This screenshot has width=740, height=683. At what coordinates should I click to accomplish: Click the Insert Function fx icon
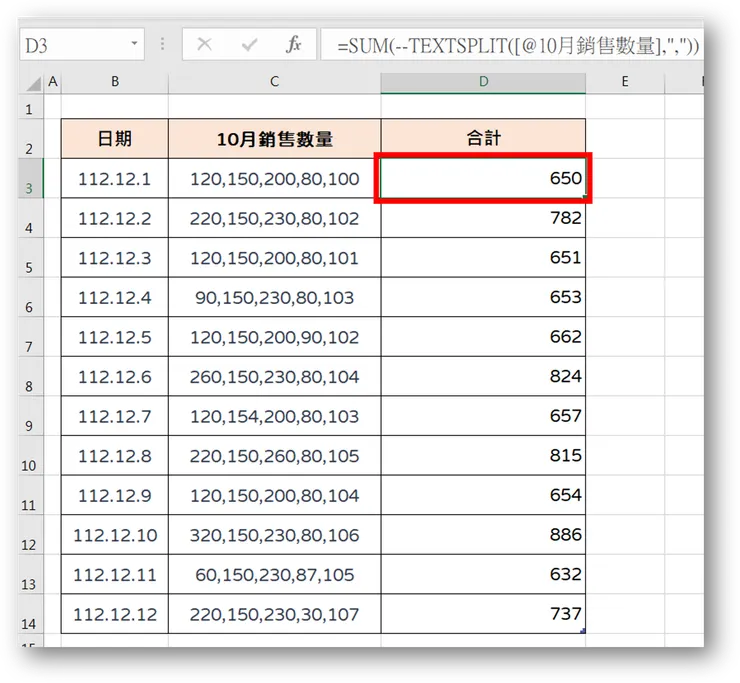pyautogui.click(x=294, y=45)
